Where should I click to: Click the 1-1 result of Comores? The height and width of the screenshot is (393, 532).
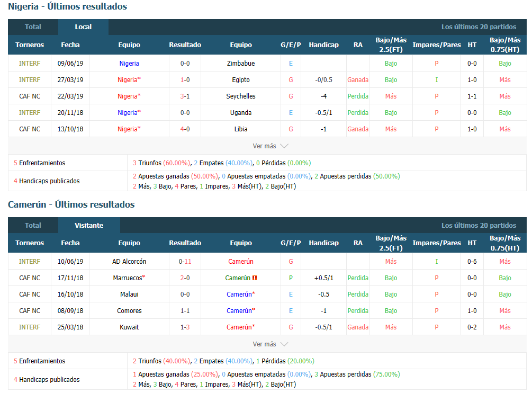(185, 311)
